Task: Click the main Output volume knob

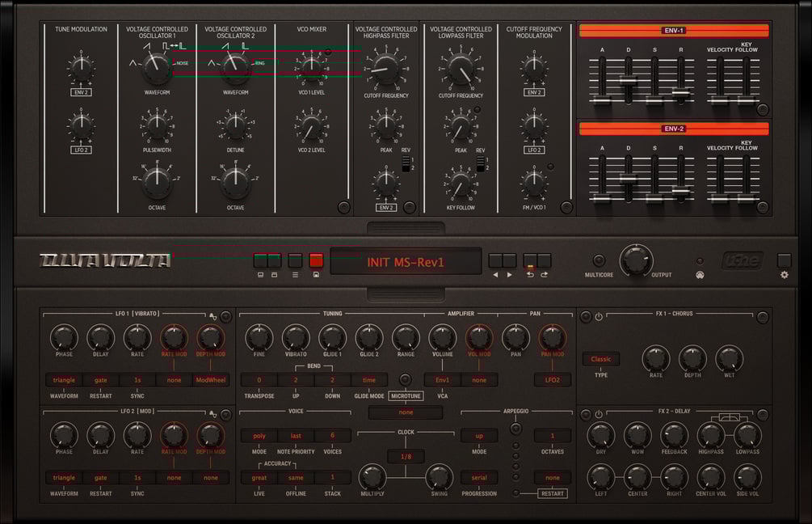Action: [x=635, y=260]
